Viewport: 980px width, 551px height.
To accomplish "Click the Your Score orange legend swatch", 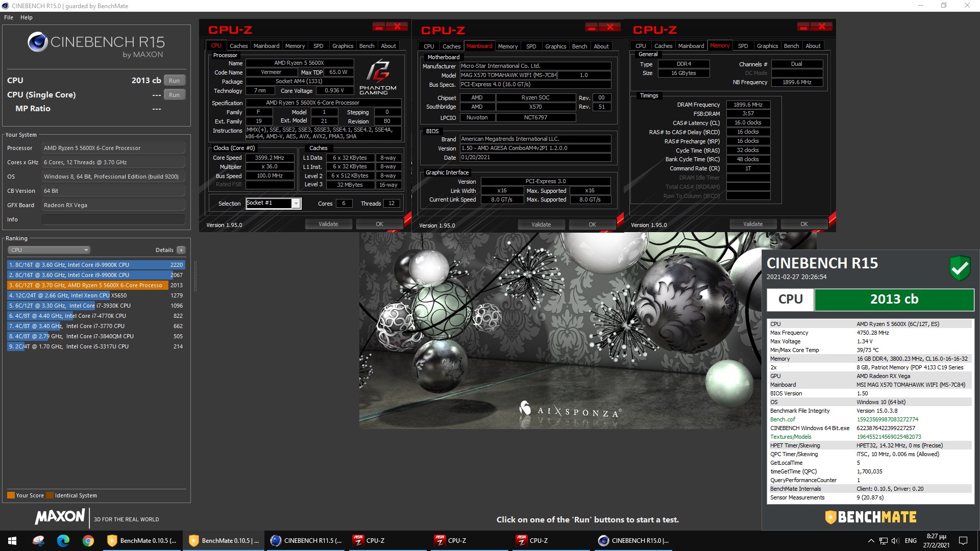I will tap(11, 495).
